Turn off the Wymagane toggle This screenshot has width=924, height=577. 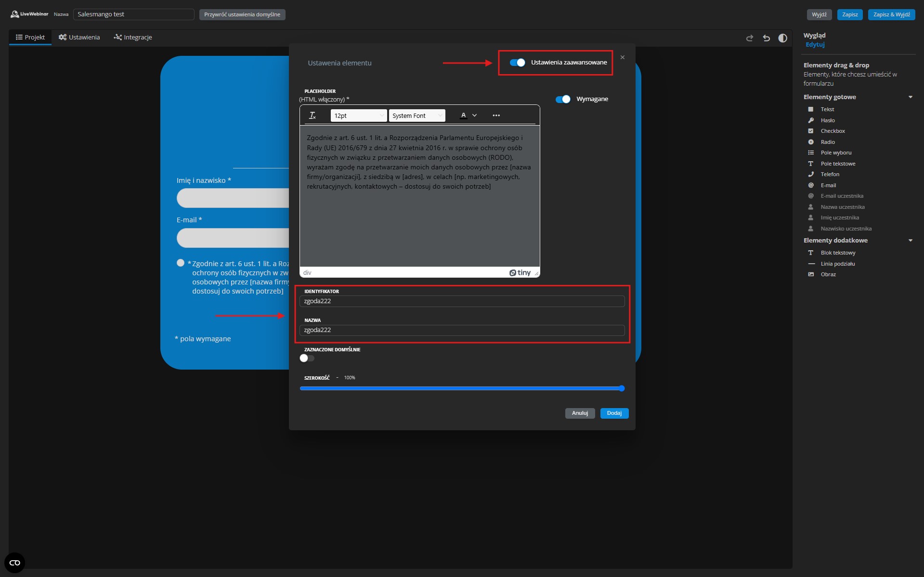[x=563, y=99]
